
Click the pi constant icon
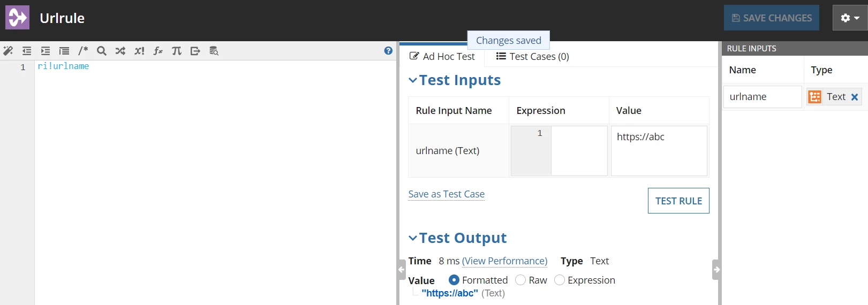(177, 51)
